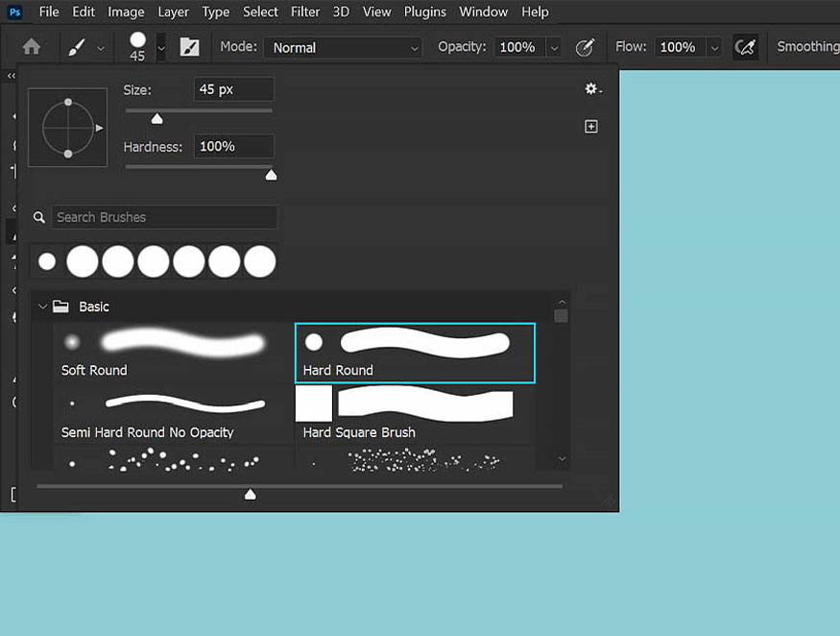The width and height of the screenshot is (840, 636).
Task: Click the search magnifier icon
Action: [x=39, y=217]
